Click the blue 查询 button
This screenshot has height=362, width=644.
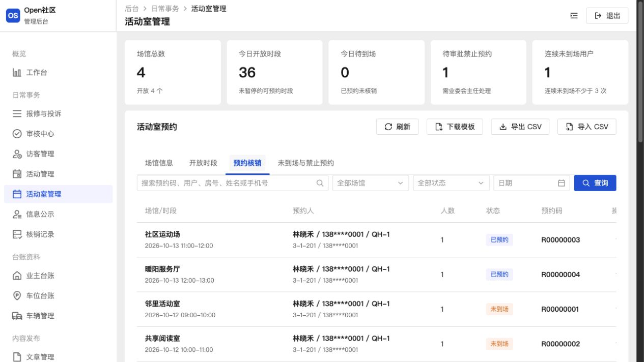595,183
